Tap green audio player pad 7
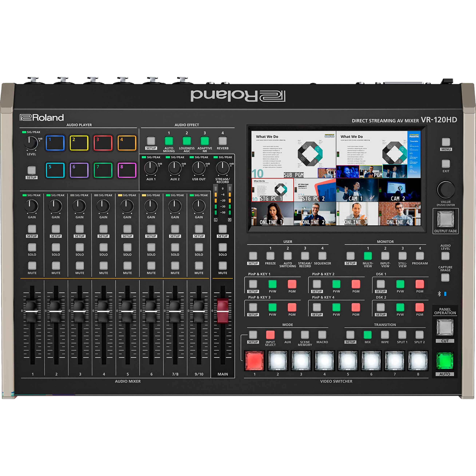The height and width of the screenshot is (476, 476). click(103, 170)
